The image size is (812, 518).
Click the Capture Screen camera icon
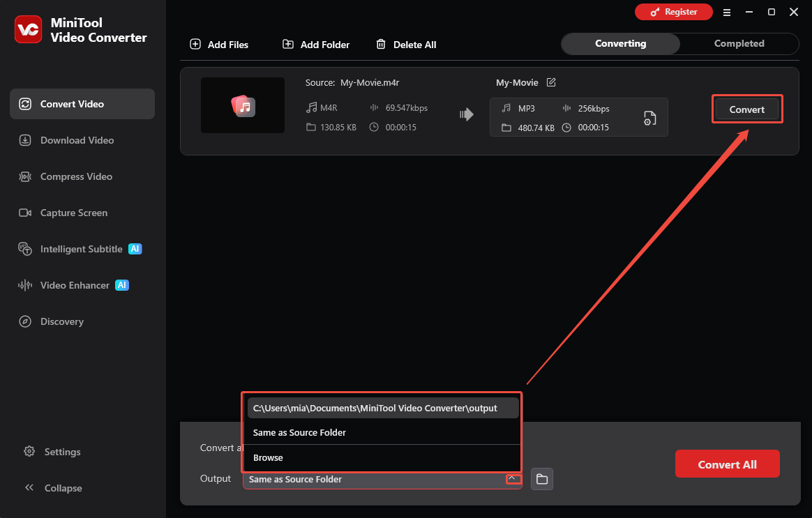(25, 213)
